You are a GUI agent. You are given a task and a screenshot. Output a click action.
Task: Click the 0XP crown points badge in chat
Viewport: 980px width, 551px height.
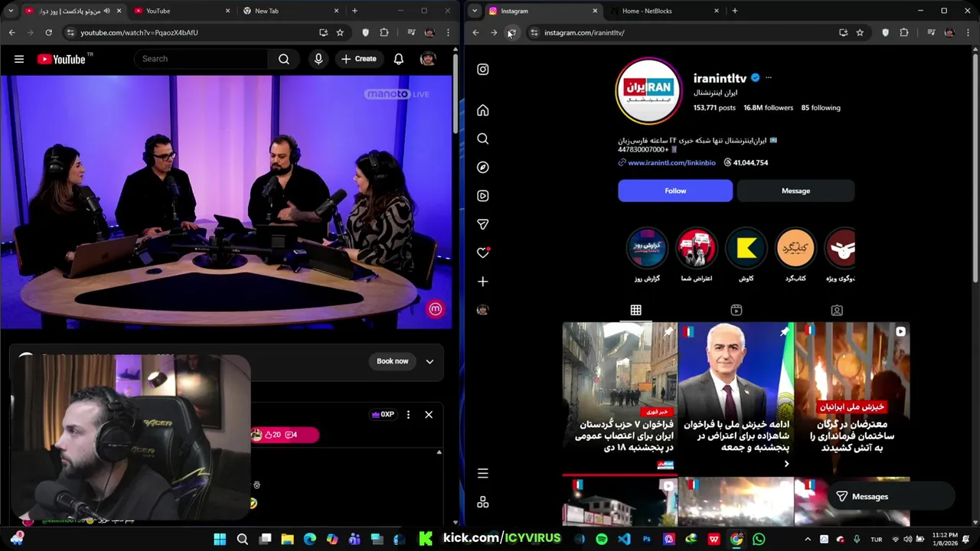pos(383,415)
